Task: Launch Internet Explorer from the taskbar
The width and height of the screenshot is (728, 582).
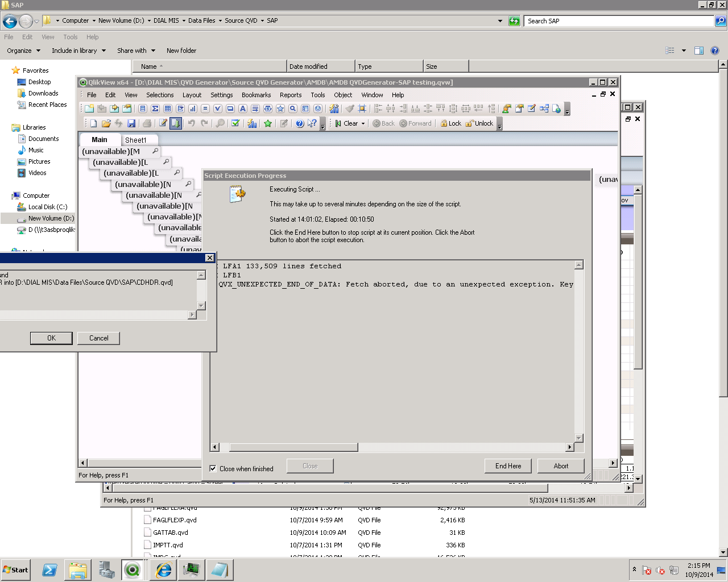Action: pyautogui.click(x=164, y=569)
